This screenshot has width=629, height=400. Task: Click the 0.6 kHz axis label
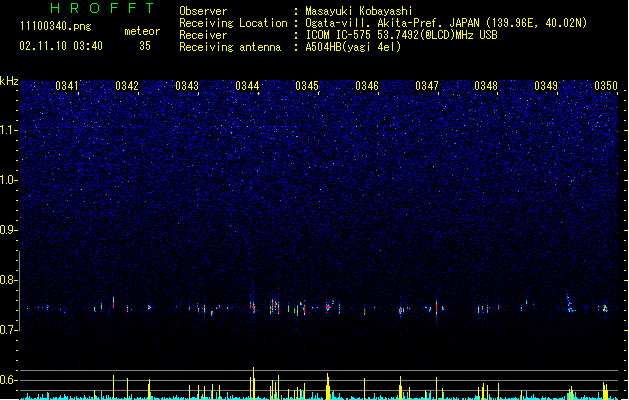9,380
